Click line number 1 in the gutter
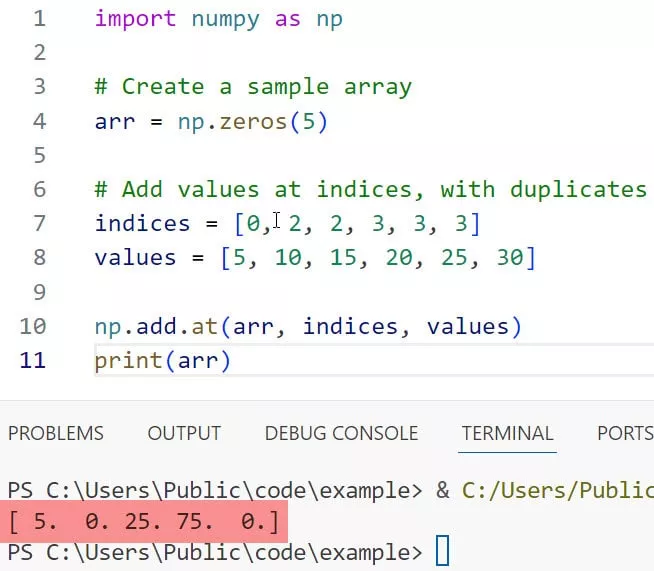Viewport: 654px width, 571px height. (x=38, y=19)
